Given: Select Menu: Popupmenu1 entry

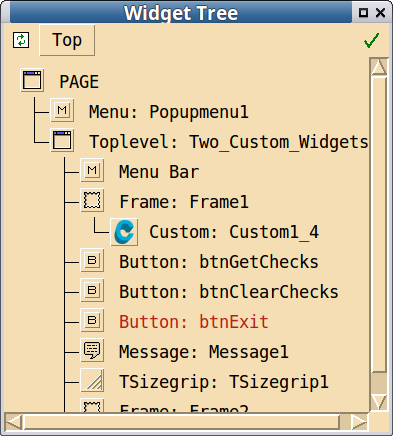Looking at the screenshot, I should (169, 112).
